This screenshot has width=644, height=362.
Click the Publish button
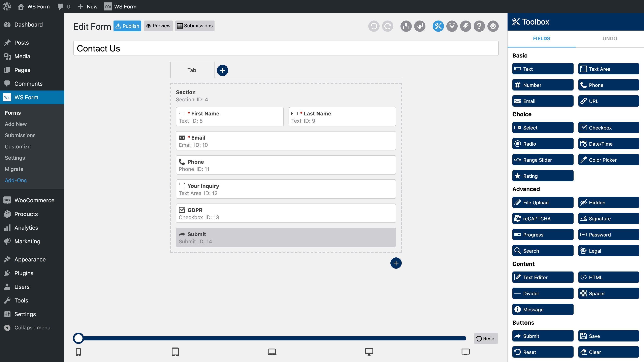[127, 26]
